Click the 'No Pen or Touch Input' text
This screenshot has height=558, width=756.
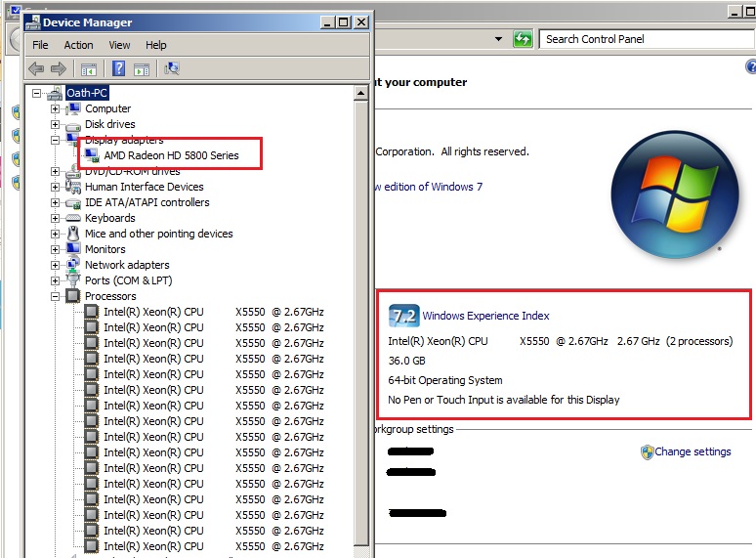click(503, 400)
